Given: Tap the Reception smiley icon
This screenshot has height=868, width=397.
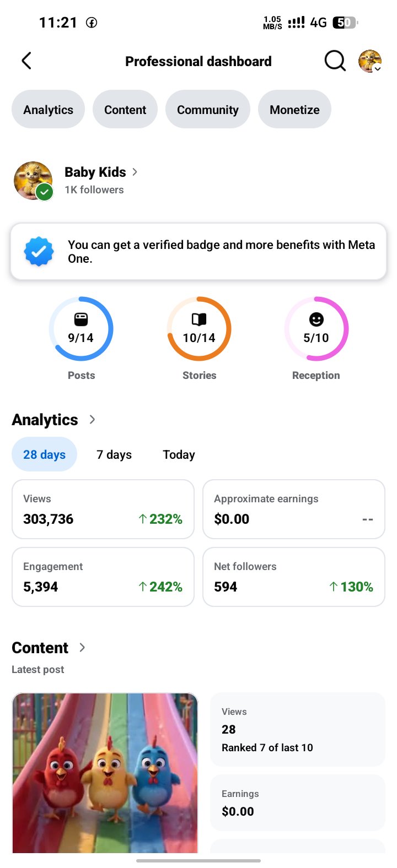Looking at the screenshot, I should pyautogui.click(x=316, y=319).
